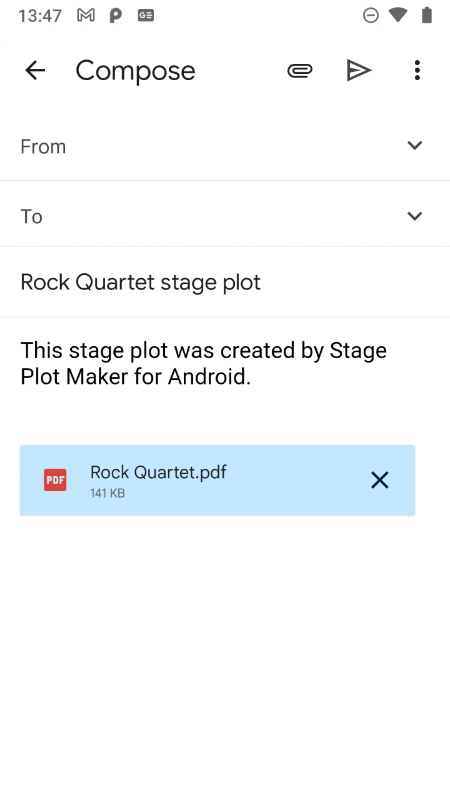
Task: Expand the To field Cc/Bcc chevron
Action: pyautogui.click(x=415, y=216)
